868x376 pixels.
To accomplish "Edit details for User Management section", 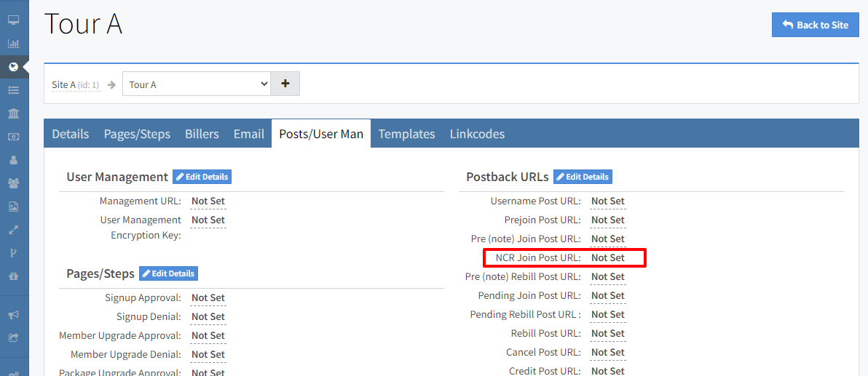I will click(x=202, y=177).
